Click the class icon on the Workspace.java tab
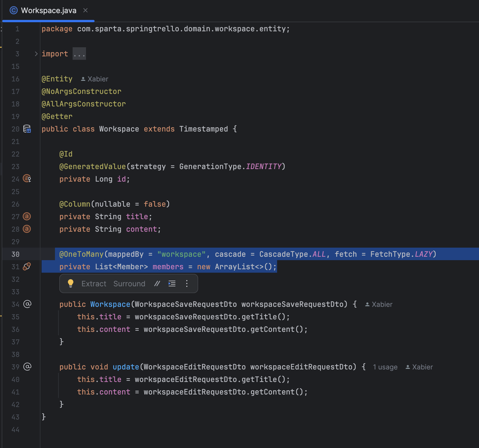 coord(14,11)
